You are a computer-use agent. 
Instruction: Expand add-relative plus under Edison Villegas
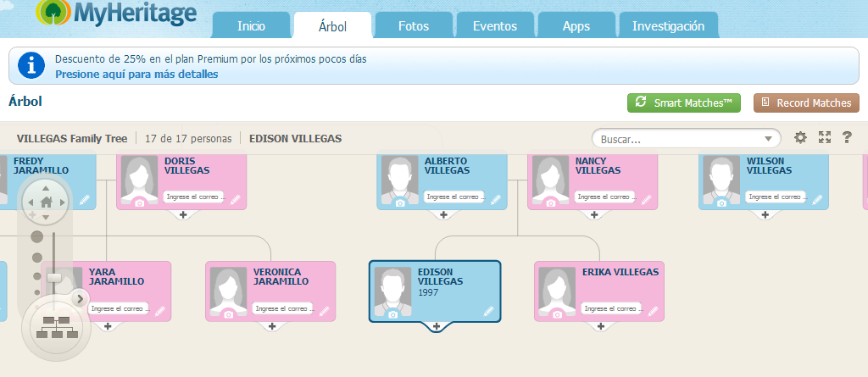(x=436, y=327)
